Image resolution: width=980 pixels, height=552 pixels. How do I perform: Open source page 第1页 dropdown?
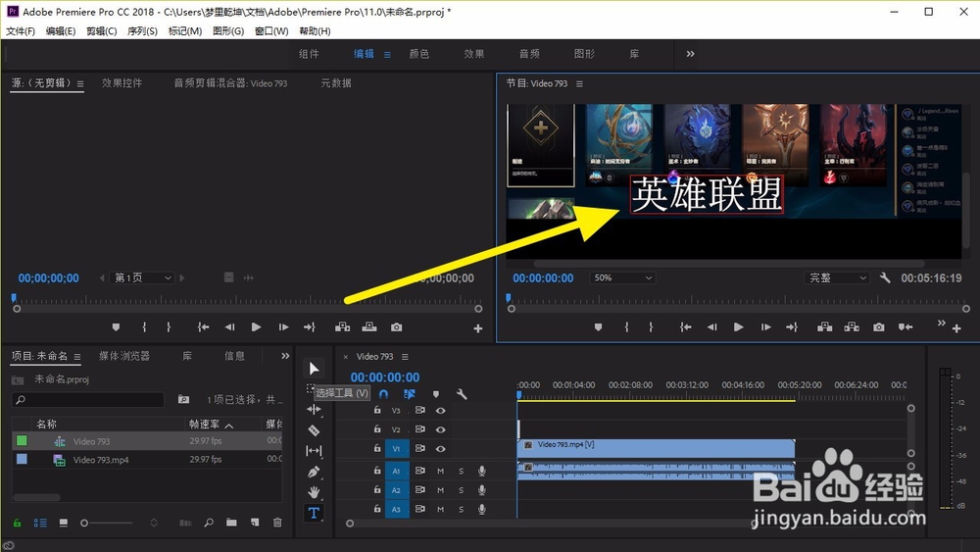pyautogui.click(x=142, y=277)
